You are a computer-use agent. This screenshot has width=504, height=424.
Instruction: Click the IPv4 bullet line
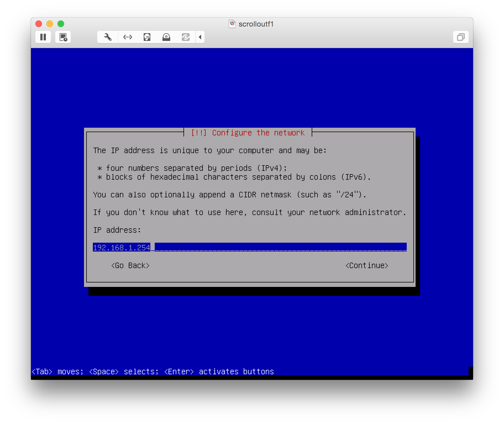(192, 168)
